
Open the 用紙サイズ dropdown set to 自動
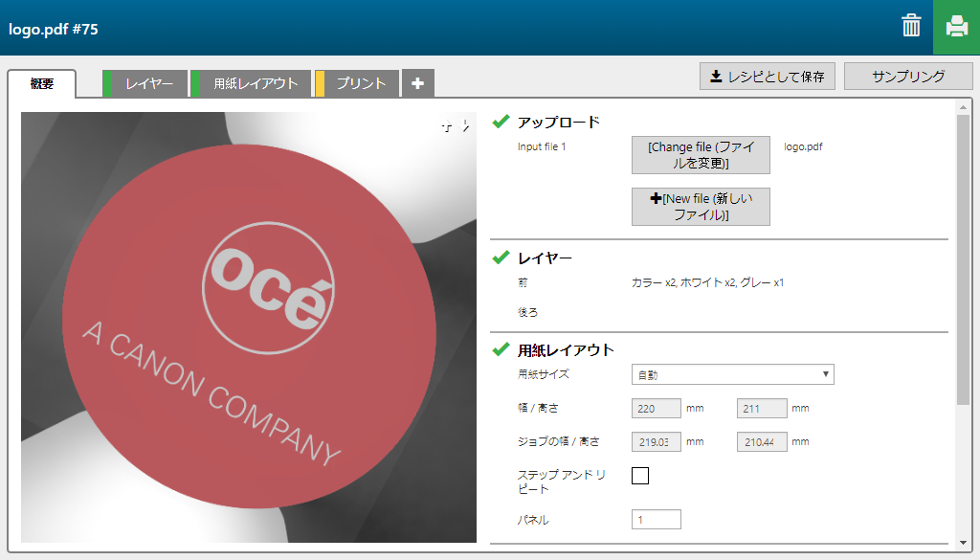pyautogui.click(x=732, y=374)
